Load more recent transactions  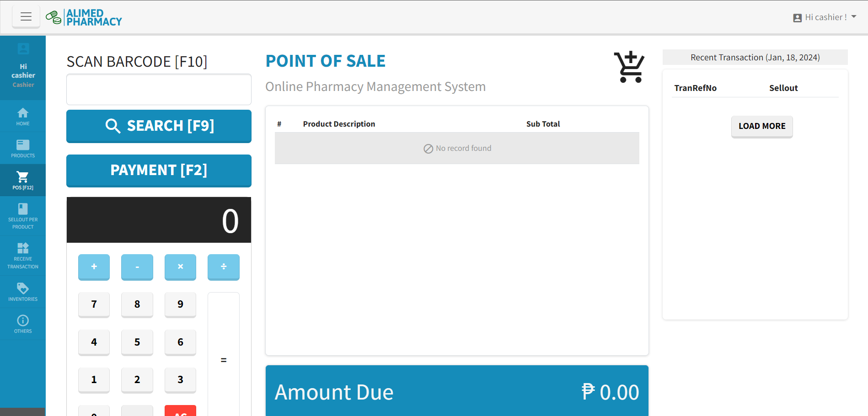(761, 126)
